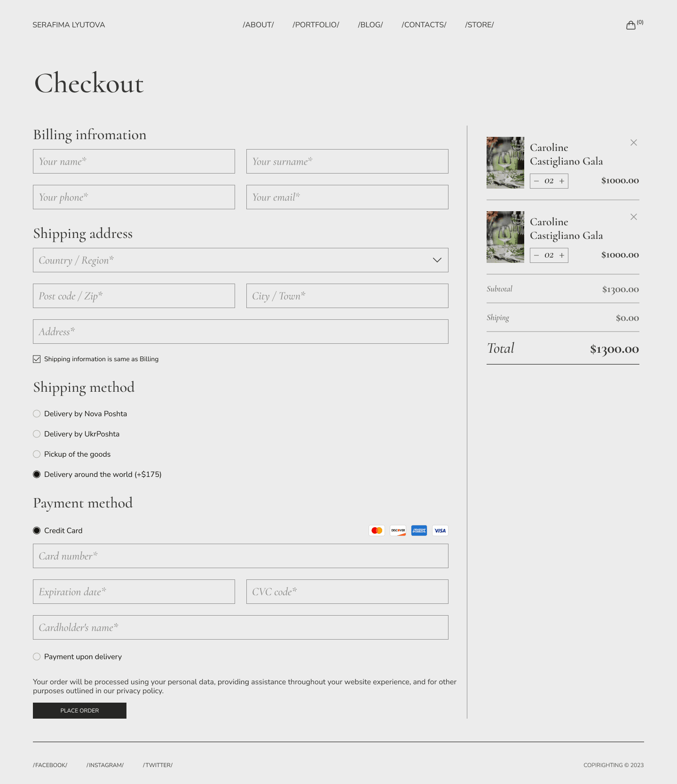
Task: Choose Pickup of the goods
Action: tap(37, 454)
